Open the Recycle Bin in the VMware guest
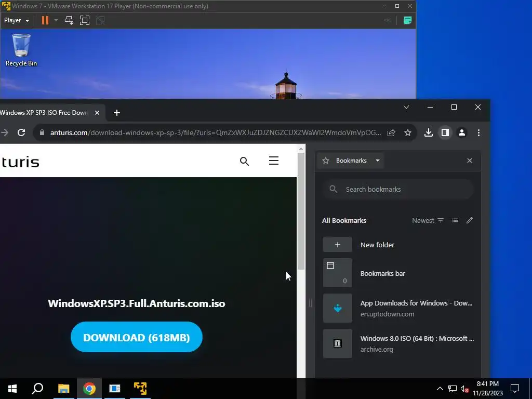This screenshot has height=399, width=532. click(21, 50)
